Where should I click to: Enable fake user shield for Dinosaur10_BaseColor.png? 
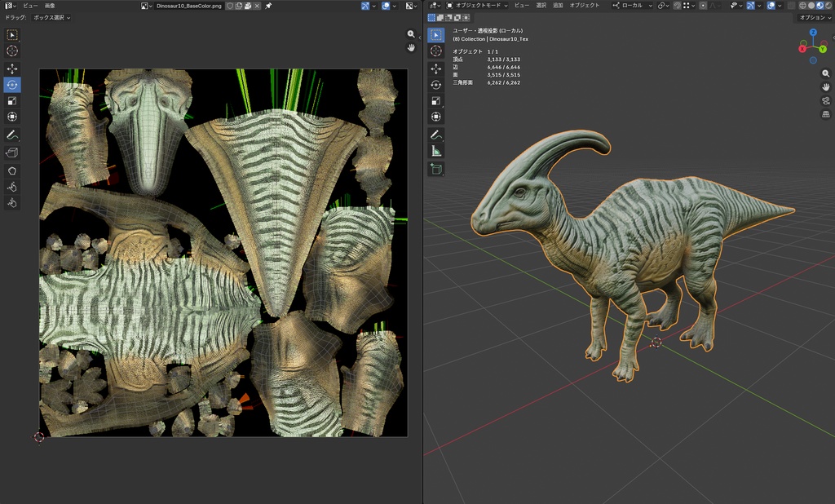click(x=230, y=6)
